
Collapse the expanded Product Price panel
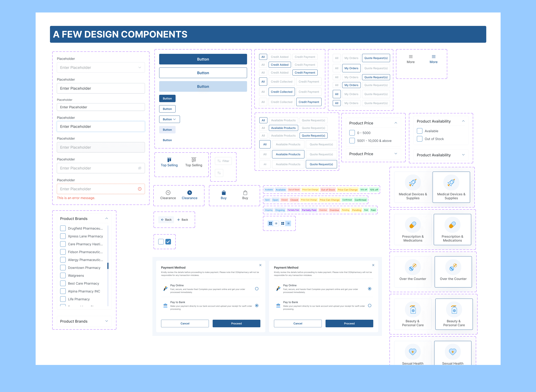coord(396,123)
